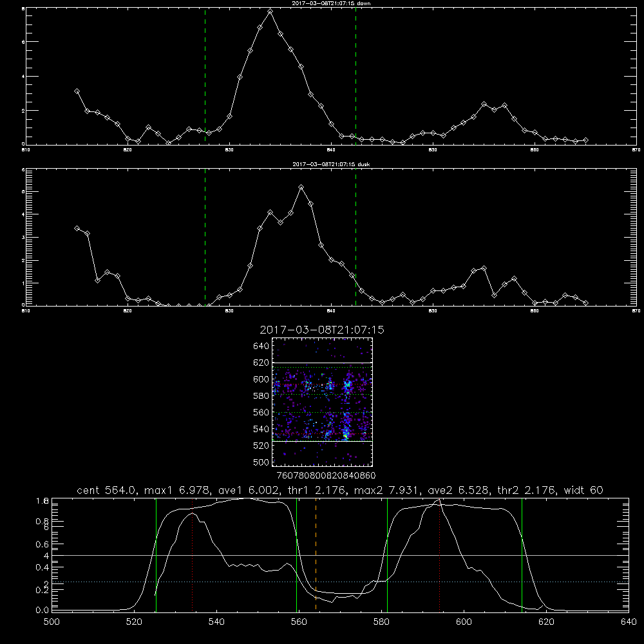Click the last diamond data point on dusk curve
644x644 pixels.
click(585, 303)
